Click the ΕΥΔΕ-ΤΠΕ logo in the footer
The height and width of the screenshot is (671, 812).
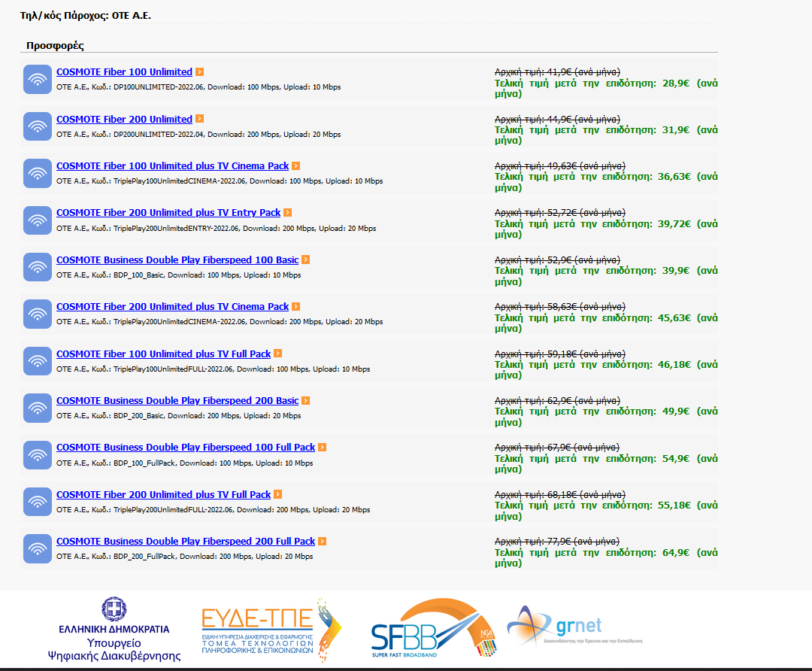pyautogui.click(x=271, y=630)
